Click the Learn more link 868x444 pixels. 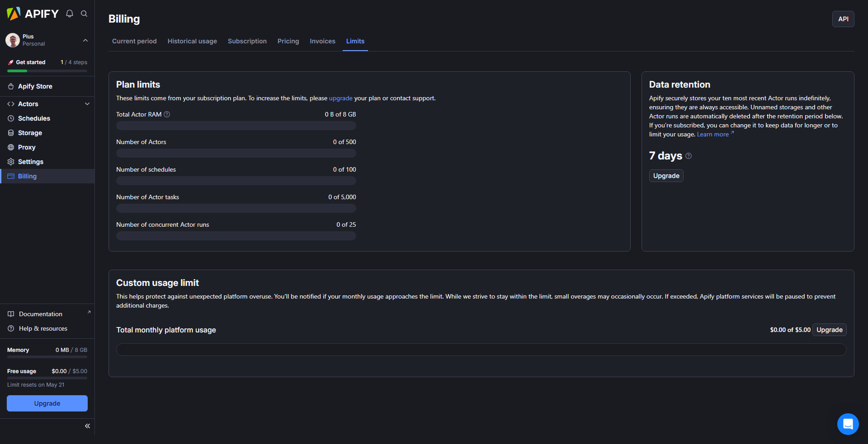(x=713, y=134)
